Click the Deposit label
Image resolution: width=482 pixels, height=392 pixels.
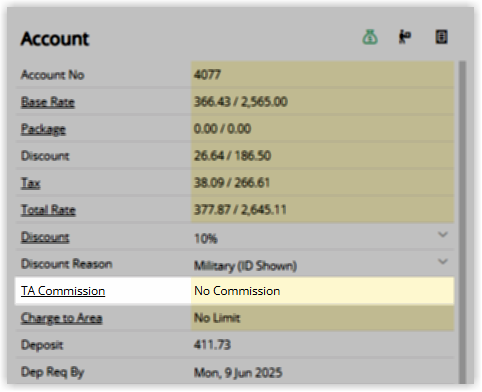point(42,345)
